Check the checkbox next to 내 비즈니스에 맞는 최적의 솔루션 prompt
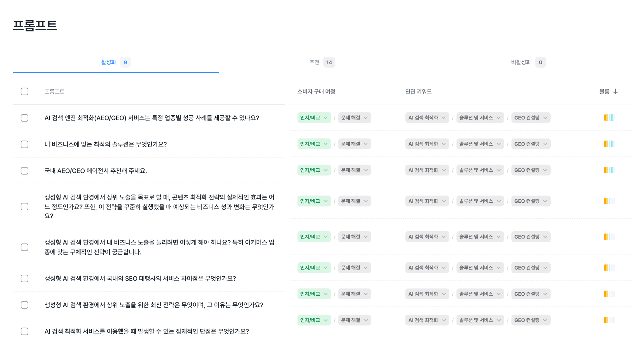 [x=24, y=144]
